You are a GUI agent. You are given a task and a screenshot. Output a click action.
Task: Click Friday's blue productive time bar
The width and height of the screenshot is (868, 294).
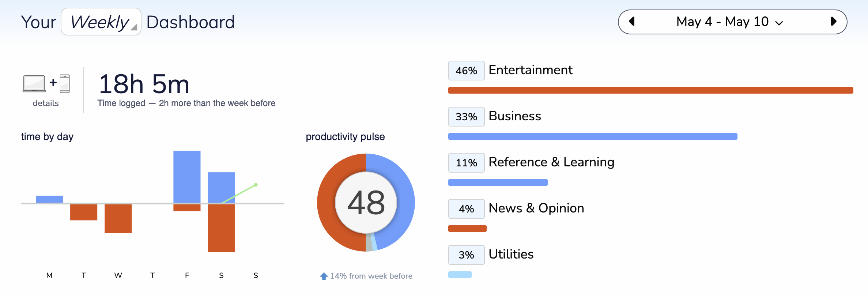[x=187, y=177]
